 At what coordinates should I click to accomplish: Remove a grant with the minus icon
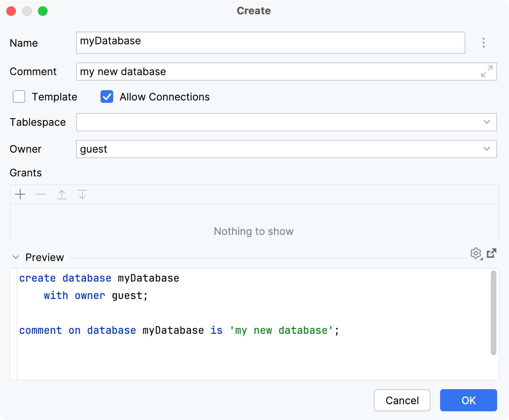(x=41, y=195)
